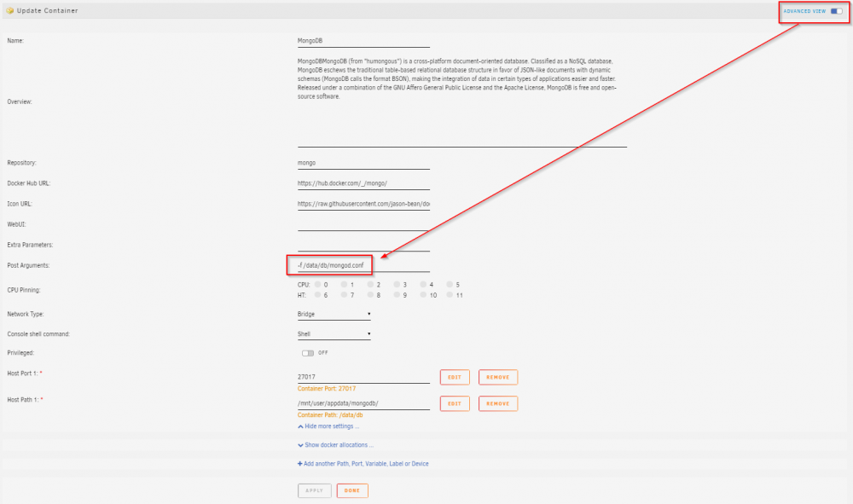The image size is (853, 504).
Task: Pin container to CPU 0
Action: (x=317, y=284)
